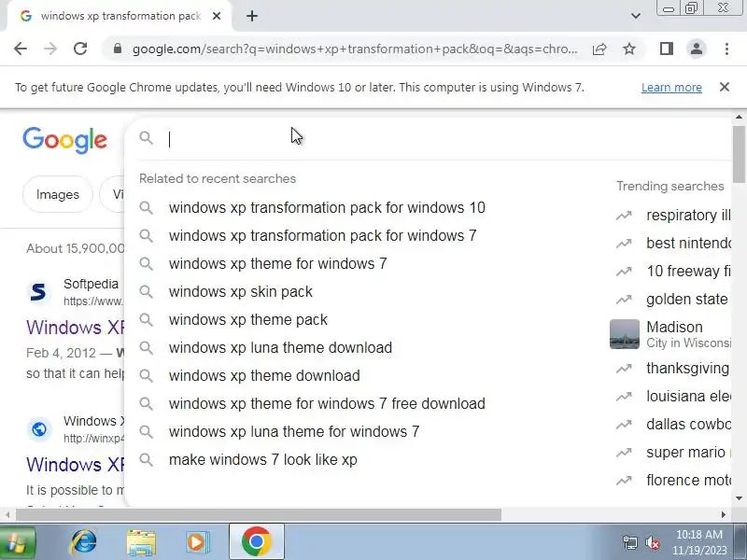Open the Softpedia Windows XP result title

pyautogui.click(x=76, y=328)
